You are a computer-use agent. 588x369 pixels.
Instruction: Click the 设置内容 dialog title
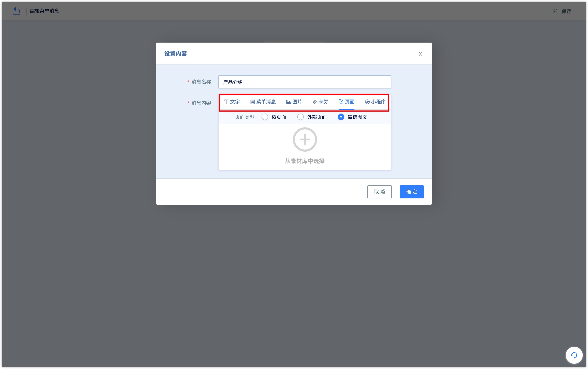pos(175,54)
